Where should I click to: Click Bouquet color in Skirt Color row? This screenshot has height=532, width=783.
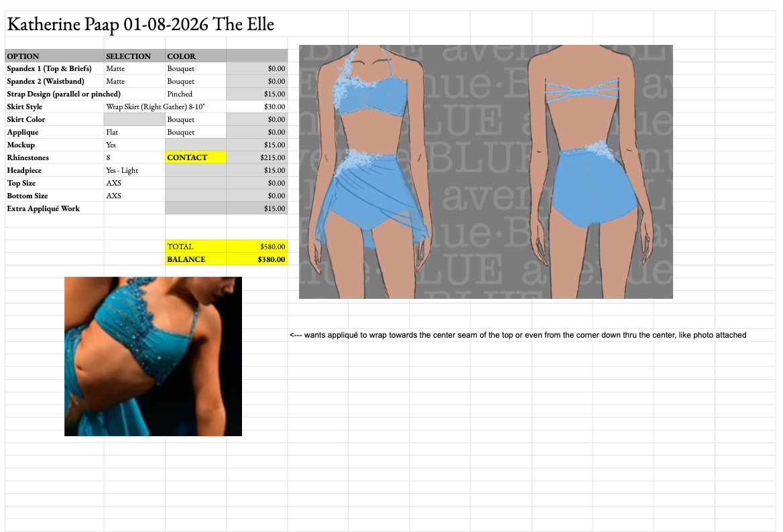tap(195, 119)
